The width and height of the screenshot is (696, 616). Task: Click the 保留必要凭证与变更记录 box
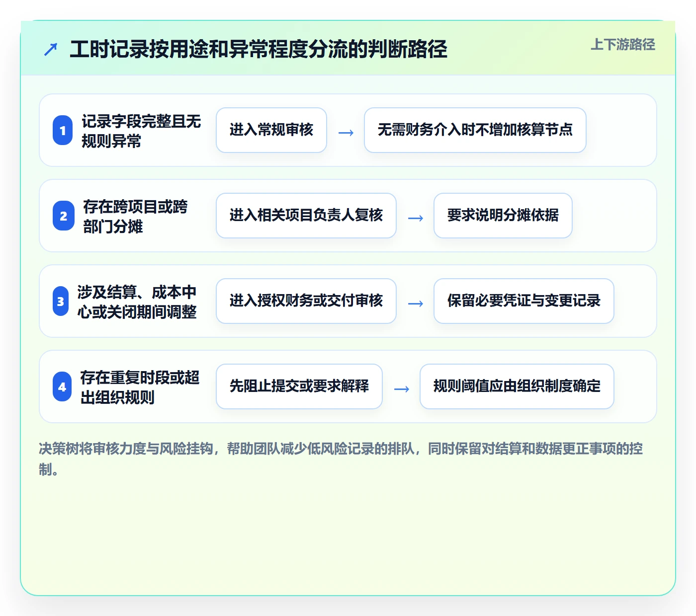[524, 301]
